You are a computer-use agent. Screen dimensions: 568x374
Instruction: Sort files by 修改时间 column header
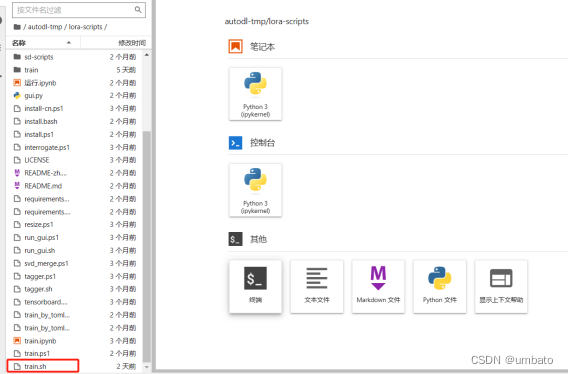tap(116, 43)
